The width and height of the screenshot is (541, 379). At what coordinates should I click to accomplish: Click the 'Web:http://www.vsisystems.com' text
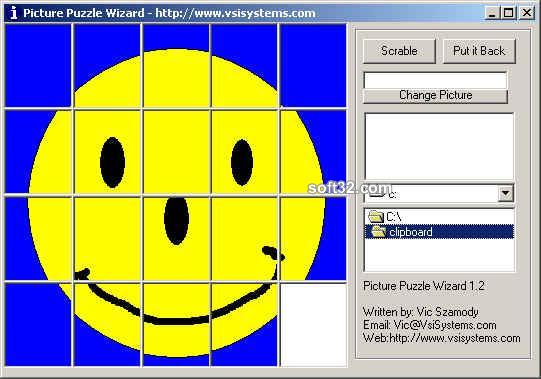point(442,338)
